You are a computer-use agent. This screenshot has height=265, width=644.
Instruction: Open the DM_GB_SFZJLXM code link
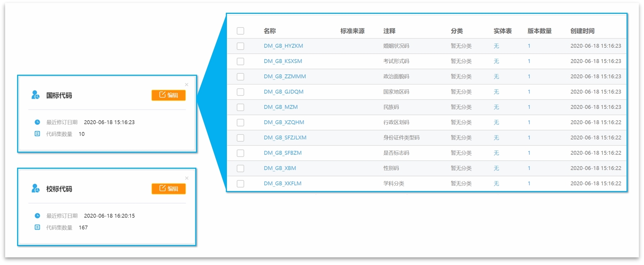tap(285, 138)
